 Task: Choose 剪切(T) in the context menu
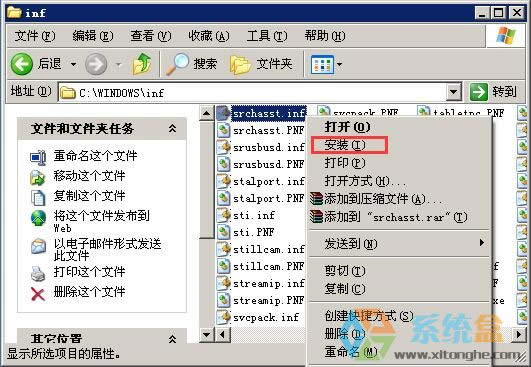345,271
